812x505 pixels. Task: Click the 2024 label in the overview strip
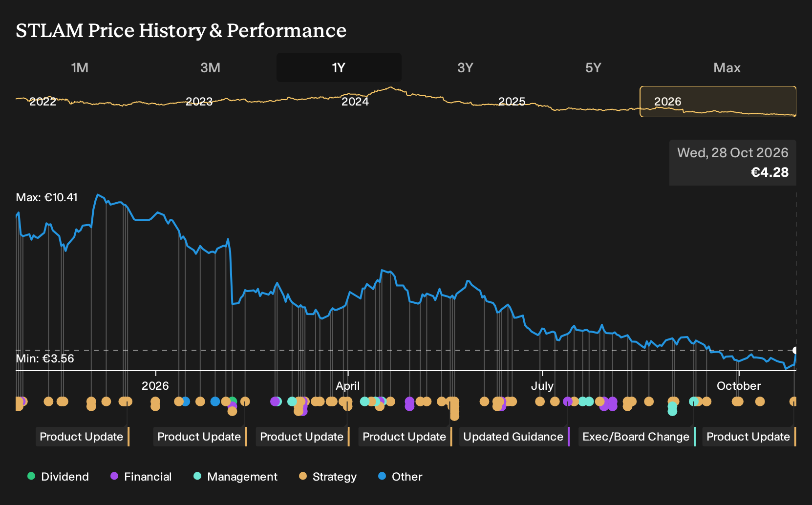355,102
